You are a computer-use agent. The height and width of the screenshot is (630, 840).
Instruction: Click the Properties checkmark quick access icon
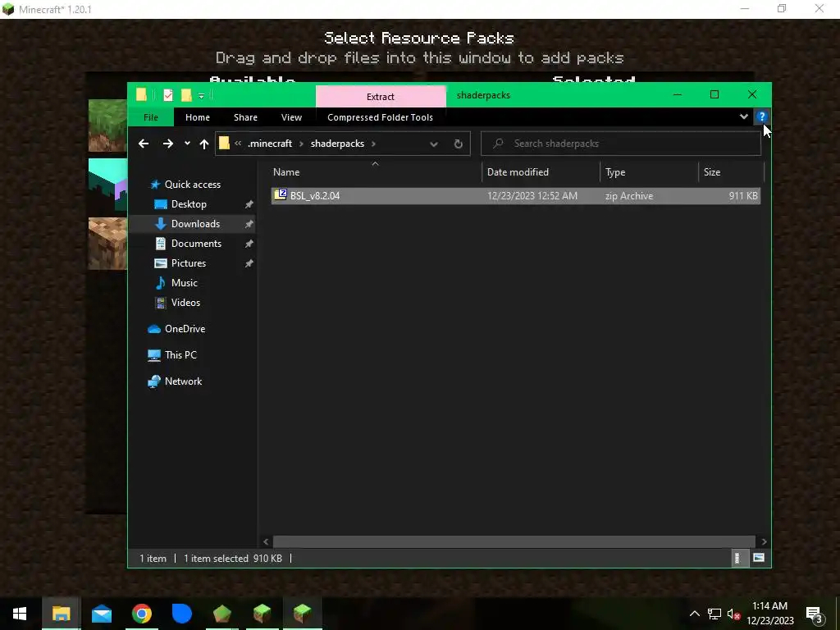pyautogui.click(x=168, y=95)
